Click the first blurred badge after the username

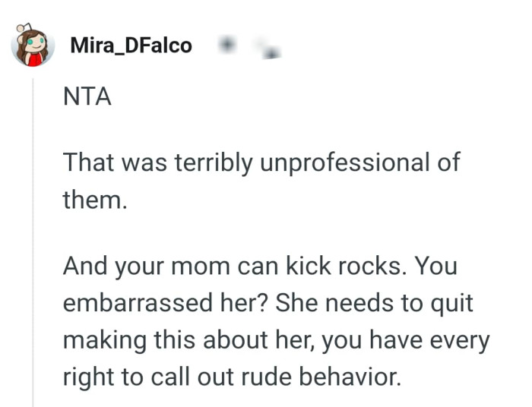(x=226, y=46)
